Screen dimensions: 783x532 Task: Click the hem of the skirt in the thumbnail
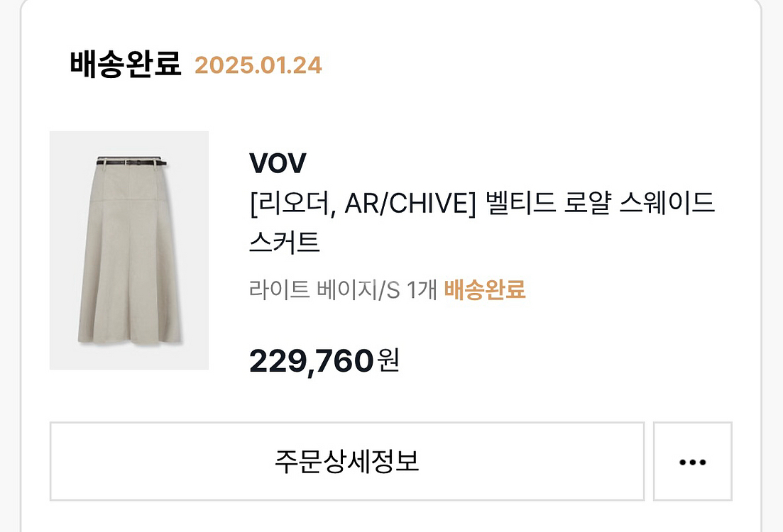pos(129,339)
